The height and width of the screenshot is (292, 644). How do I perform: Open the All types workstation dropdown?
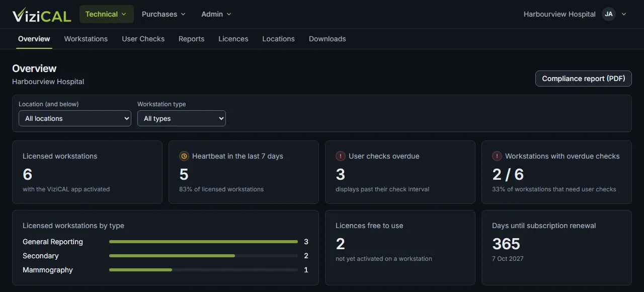182,118
